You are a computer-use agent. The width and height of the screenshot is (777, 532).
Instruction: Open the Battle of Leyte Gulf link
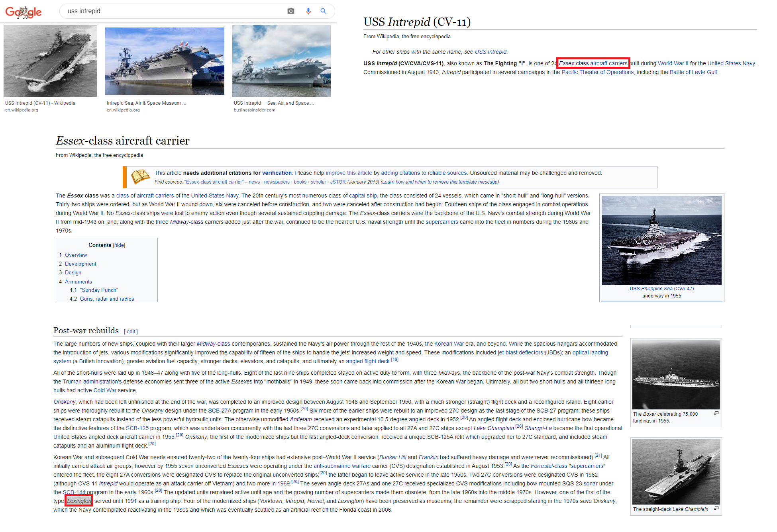[x=693, y=72]
